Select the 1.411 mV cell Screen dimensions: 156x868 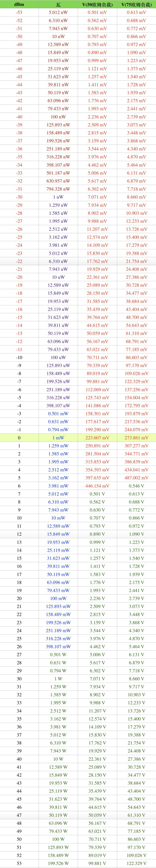coord(97,85)
